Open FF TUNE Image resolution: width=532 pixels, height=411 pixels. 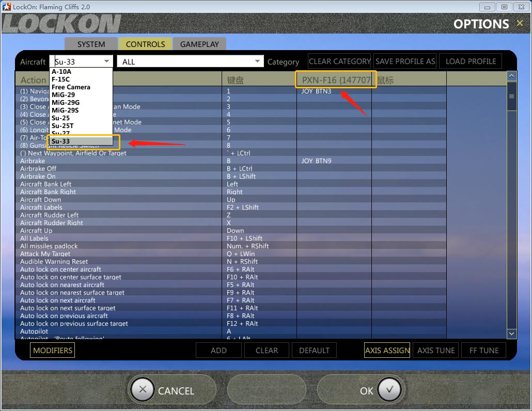tap(484, 350)
